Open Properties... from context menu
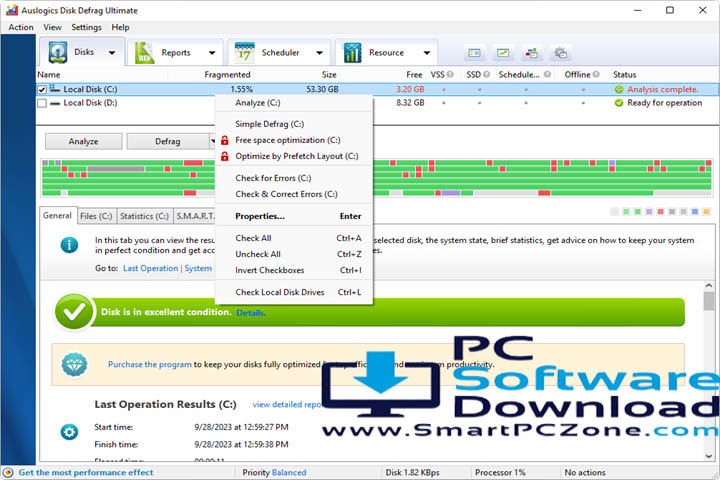This screenshot has width=720, height=480. point(294,216)
